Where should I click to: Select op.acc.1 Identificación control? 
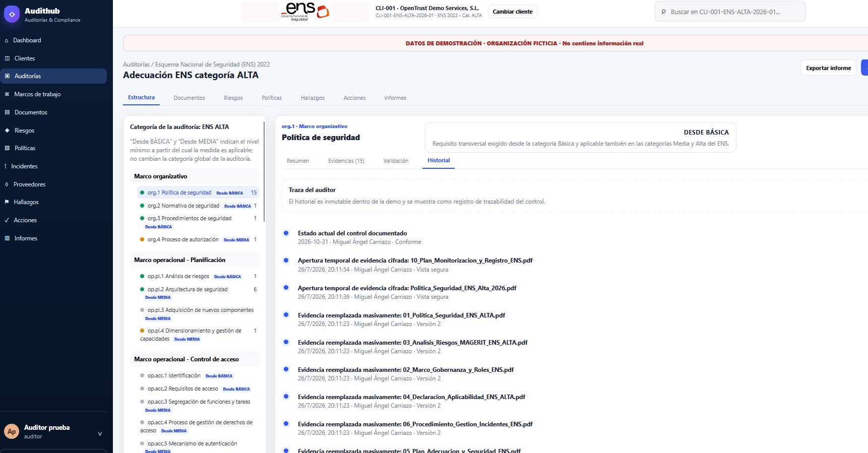point(198,375)
